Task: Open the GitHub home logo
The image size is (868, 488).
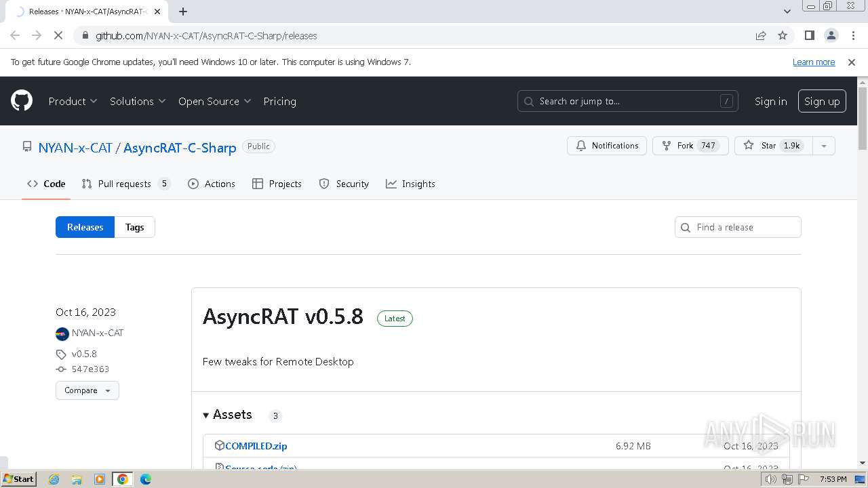Action: pos(22,101)
